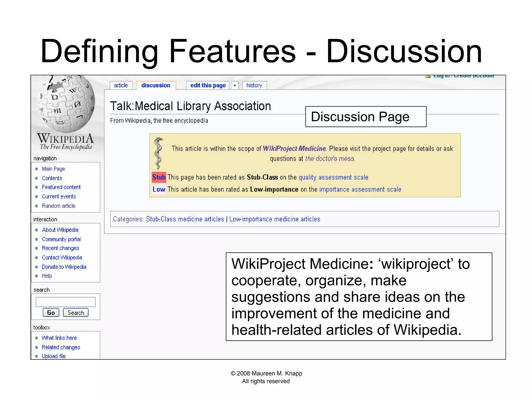
Task: Click the Low importance rating label
Action: coord(159,189)
